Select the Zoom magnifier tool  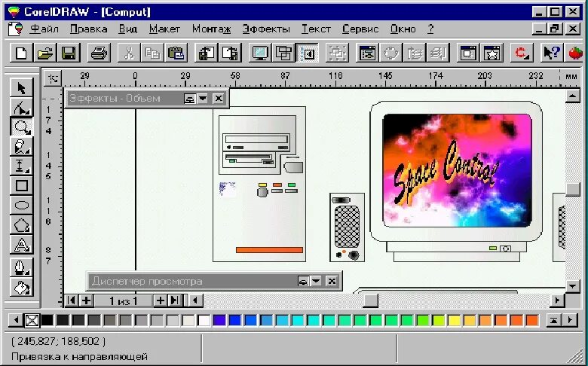pyautogui.click(x=21, y=127)
